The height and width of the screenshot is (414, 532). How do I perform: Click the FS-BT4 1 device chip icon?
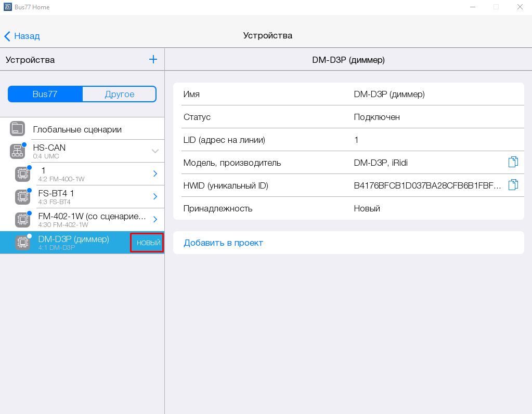coord(22,196)
